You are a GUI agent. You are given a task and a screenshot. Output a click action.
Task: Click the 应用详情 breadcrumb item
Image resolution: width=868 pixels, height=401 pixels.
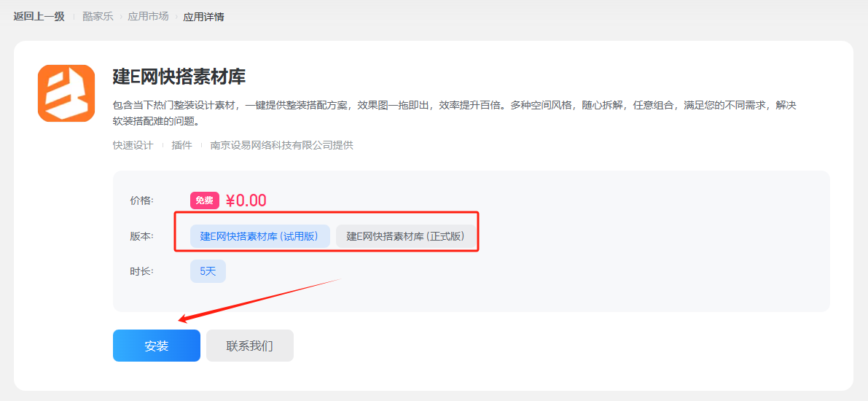pyautogui.click(x=203, y=16)
